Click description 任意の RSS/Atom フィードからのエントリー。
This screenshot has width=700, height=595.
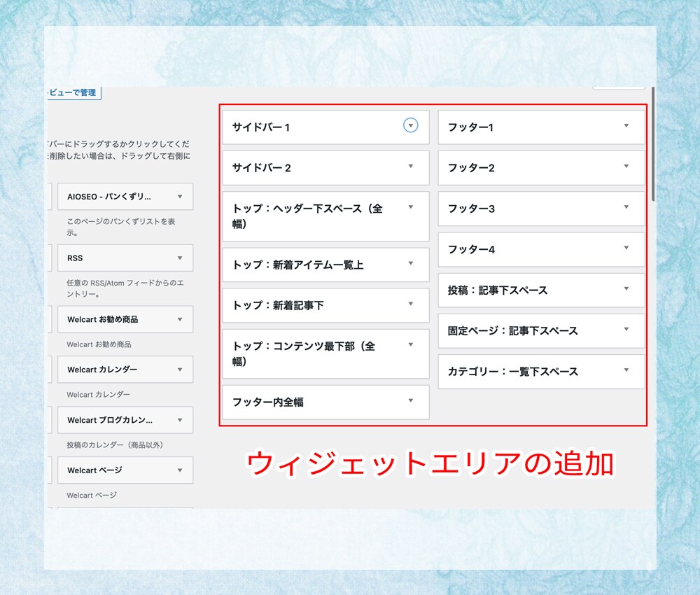click(x=125, y=288)
